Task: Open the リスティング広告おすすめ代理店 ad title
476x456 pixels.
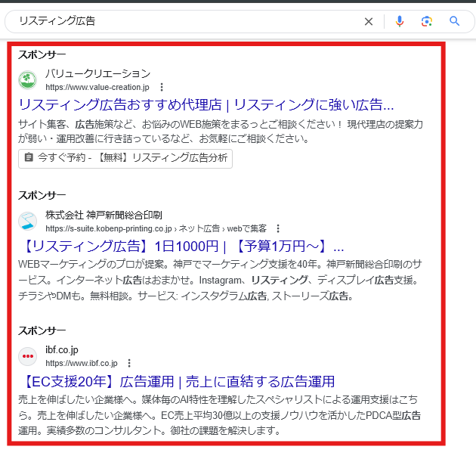Action: click(206, 105)
